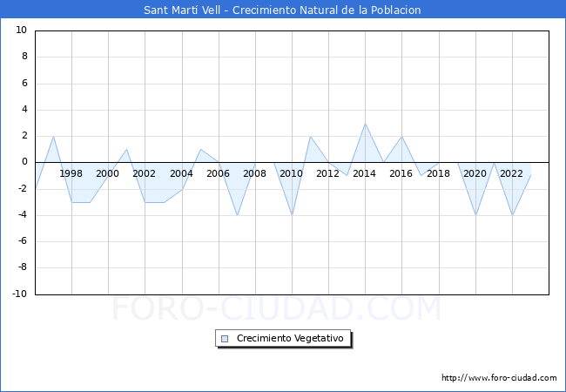Viewport: 566px width, 392px height.
Task: Click the 2016 x-axis label
Action: (x=401, y=173)
